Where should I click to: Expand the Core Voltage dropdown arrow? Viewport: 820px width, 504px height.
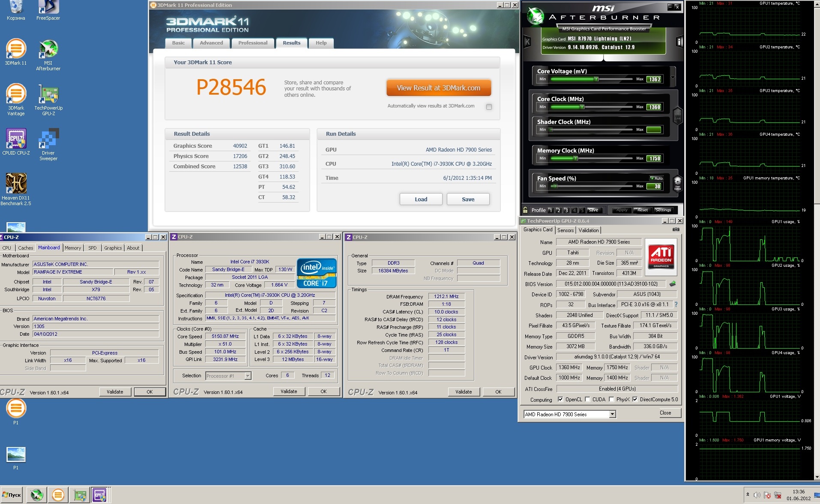(x=673, y=78)
